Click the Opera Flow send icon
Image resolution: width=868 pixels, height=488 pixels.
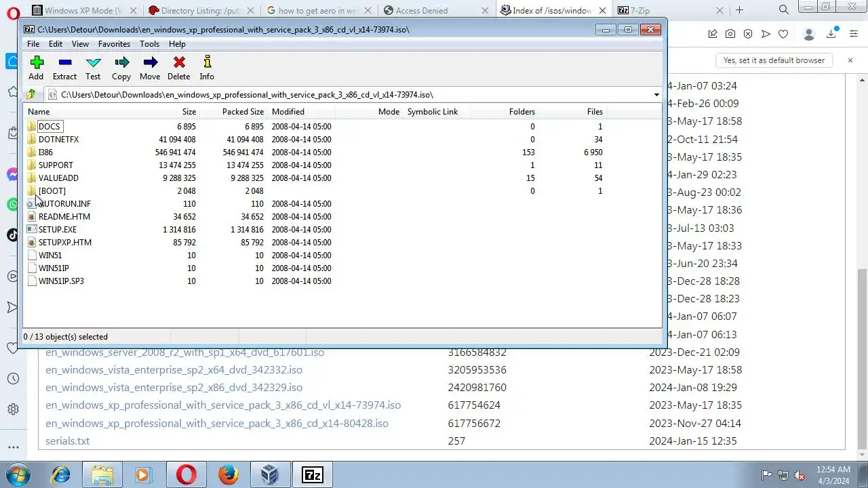coord(766,34)
